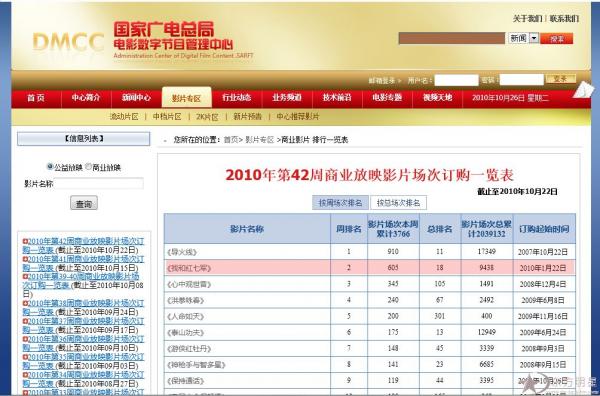Open 行业动态 in the navigation bar
The width and height of the screenshot is (600, 396).
coord(236,98)
